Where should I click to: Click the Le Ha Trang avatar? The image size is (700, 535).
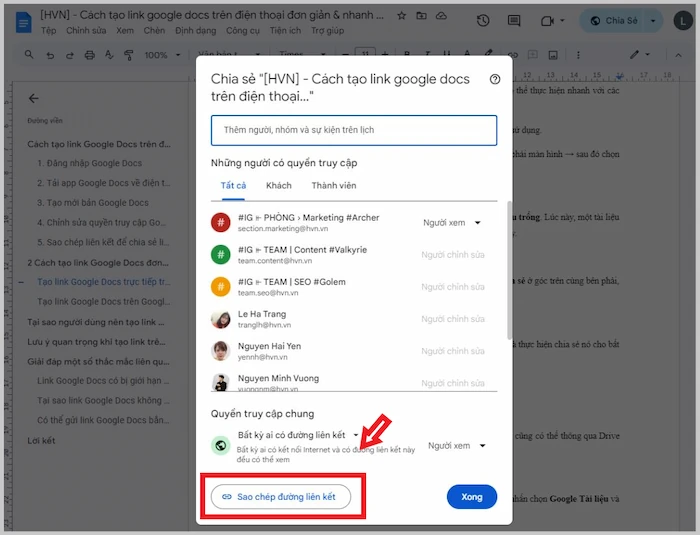pyautogui.click(x=221, y=319)
